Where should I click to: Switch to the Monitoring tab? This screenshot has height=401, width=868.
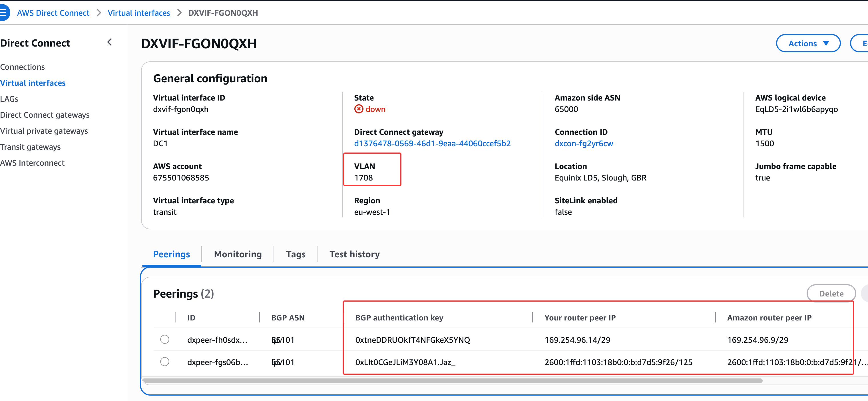(238, 254)
